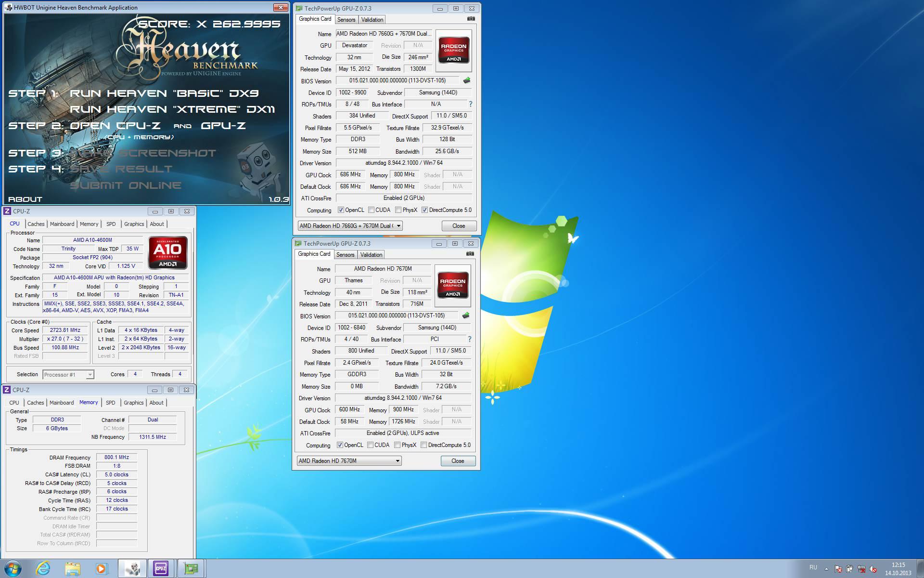This screenshot has height=578, width=924.
Task: Run Heaven "Basic" DX9 benchmark
Action: pyautogui.click(x=164, y=93)
